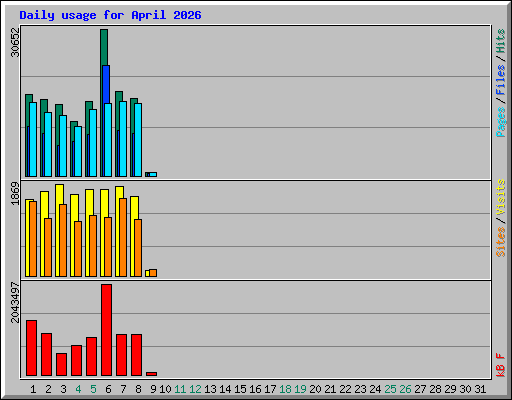The width and height of the screenshot is (512, 400).
Task: Click the orange sites bar for day 1
Action: (x=33, y=239)
